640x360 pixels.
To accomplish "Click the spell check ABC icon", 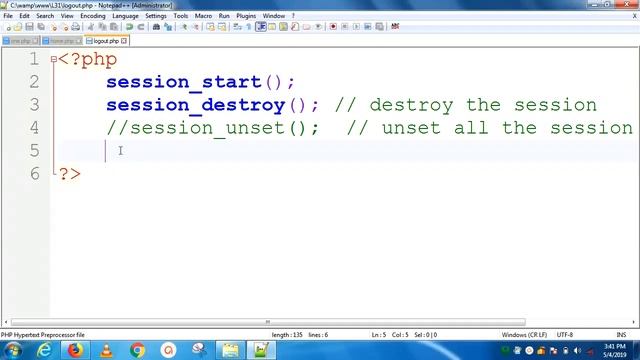I will tap(395, 27).
